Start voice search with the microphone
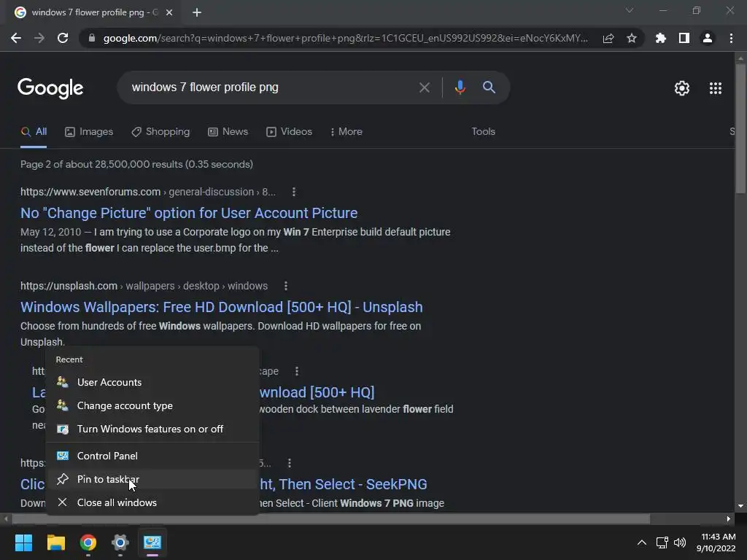The image size is (747, 560). pyautogui.click(x=460, y=87)
